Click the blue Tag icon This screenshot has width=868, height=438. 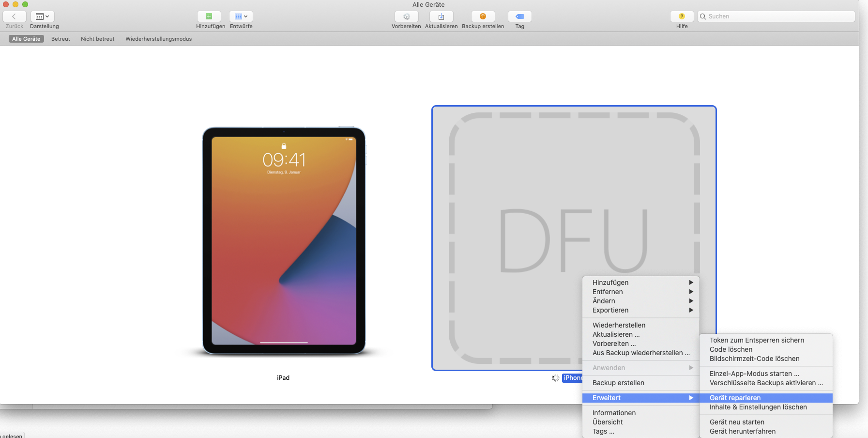[519, 16]
